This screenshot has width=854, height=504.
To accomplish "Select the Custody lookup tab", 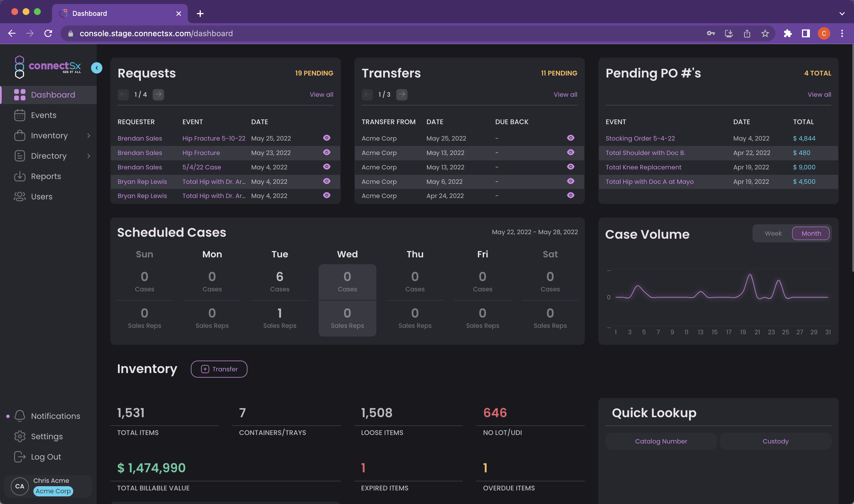I will click(775, 441).
